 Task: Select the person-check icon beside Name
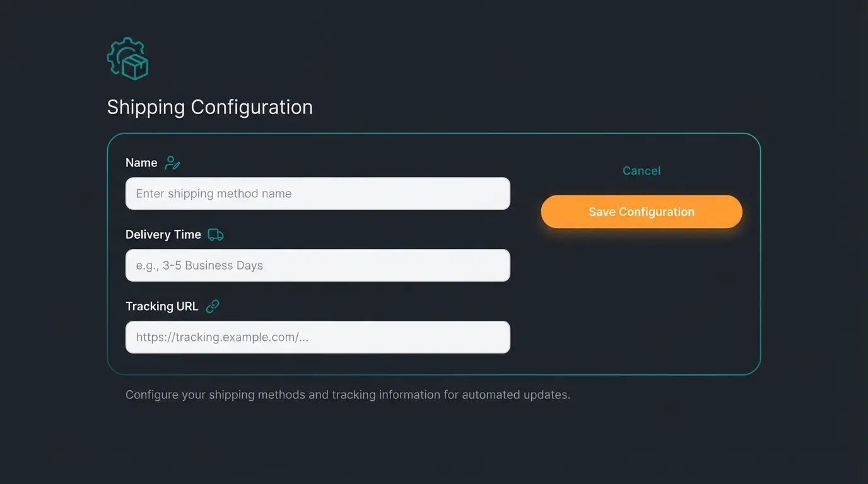pos(173,163)
